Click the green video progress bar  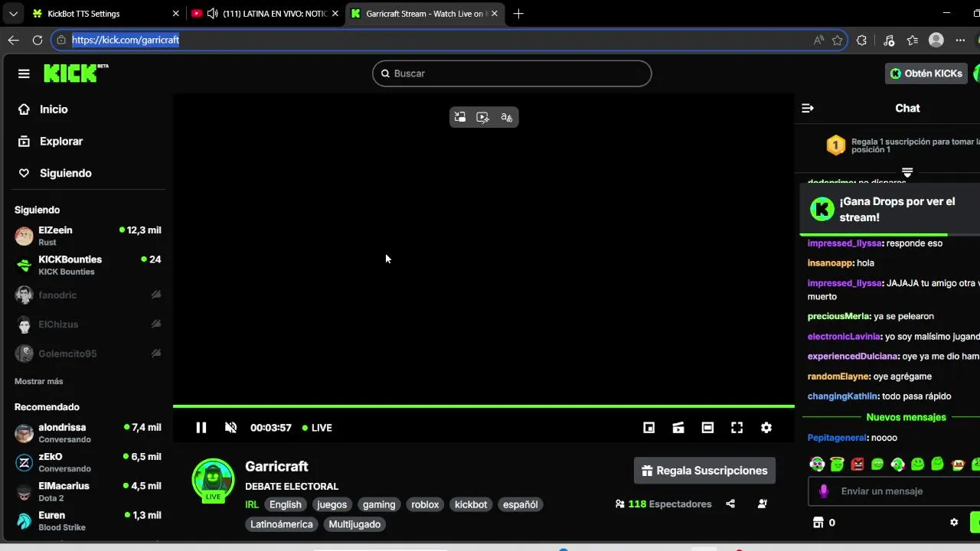(x=483, y=406)
